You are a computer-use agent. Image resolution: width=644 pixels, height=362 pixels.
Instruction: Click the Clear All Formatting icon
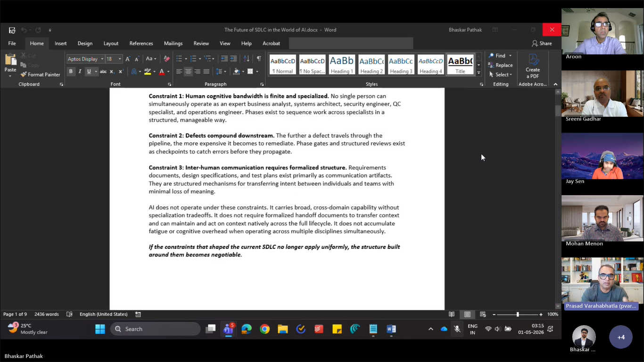point(166,59)
